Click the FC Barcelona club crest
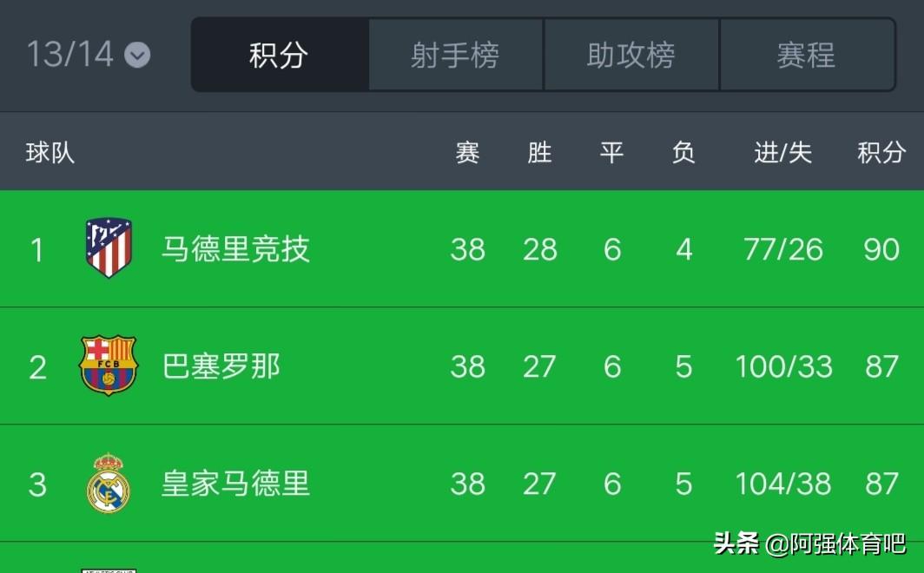 pyautogui.click(x=109, y=366)
